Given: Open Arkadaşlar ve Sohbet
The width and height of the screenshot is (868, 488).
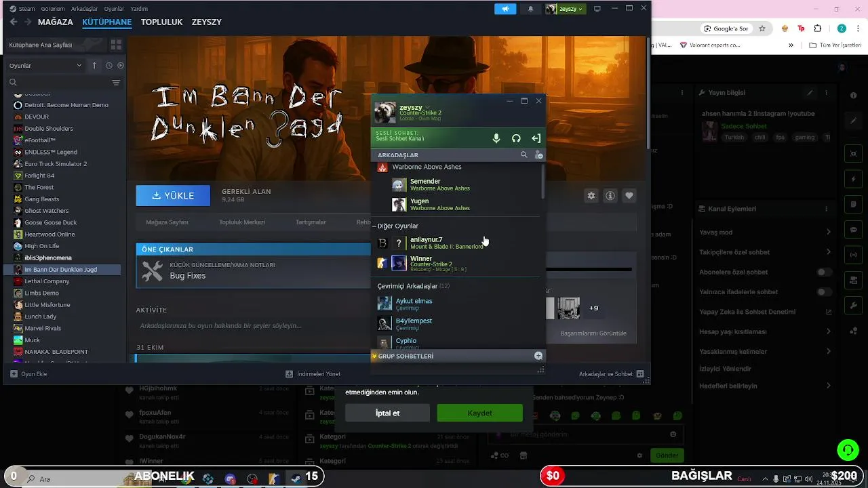Looking at the screenshot, I should click(x=611, y=373).
